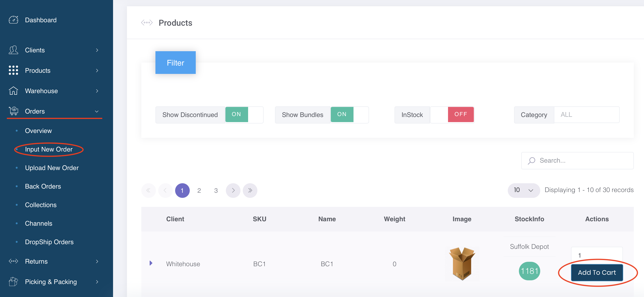Image resolution: width=644 pixels, height=297 pixels.
Task: Click the BC1 product box thumbnail
Action: (x=462, y=264)
